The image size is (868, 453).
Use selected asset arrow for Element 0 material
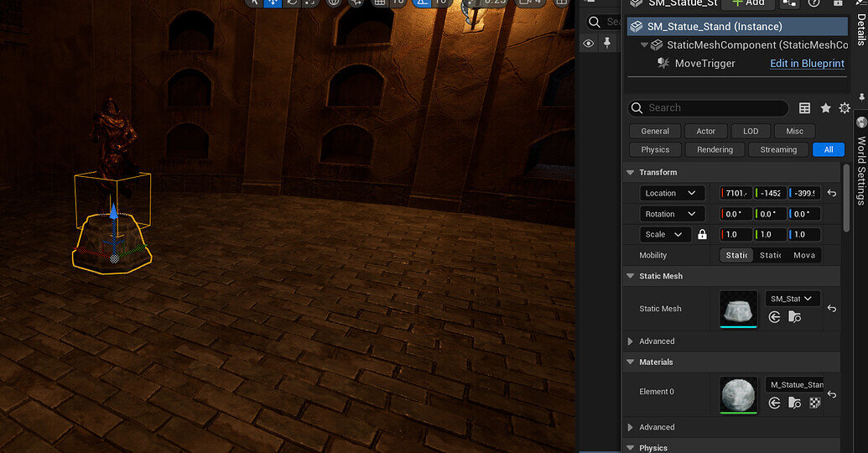click(x=774, y=403)
